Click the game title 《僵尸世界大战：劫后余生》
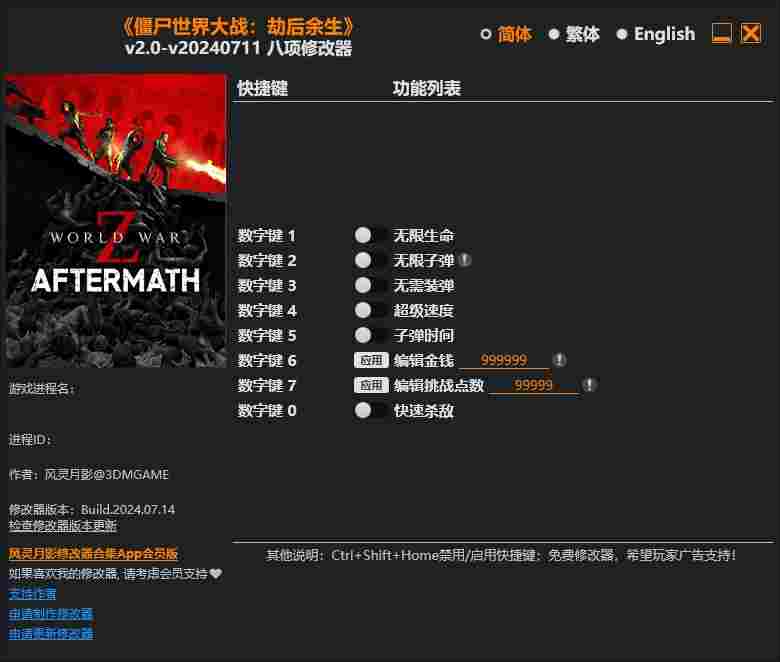780x662 pixels. [237, 27]
